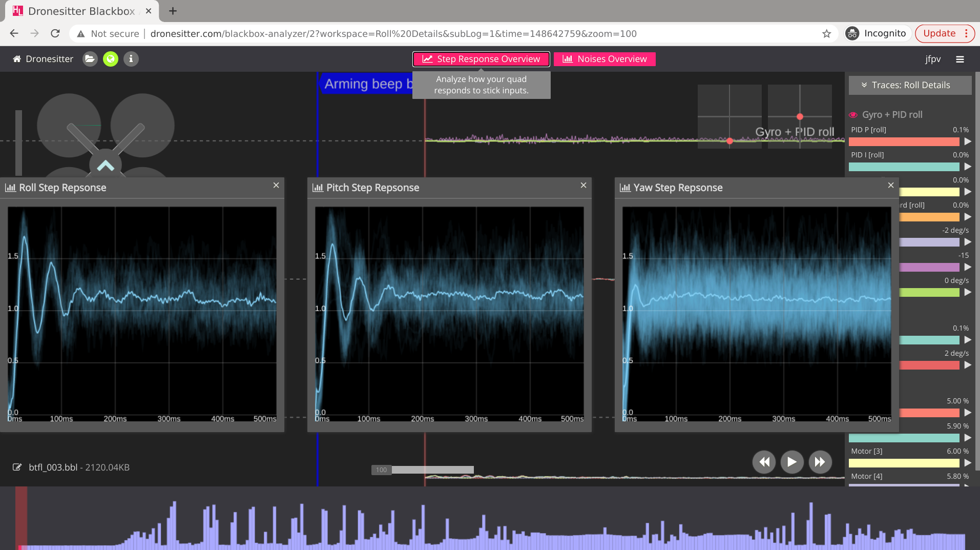Expand the Motor [3] trace arrow
This screenshot has height=550, width=980.
point(968,463)
